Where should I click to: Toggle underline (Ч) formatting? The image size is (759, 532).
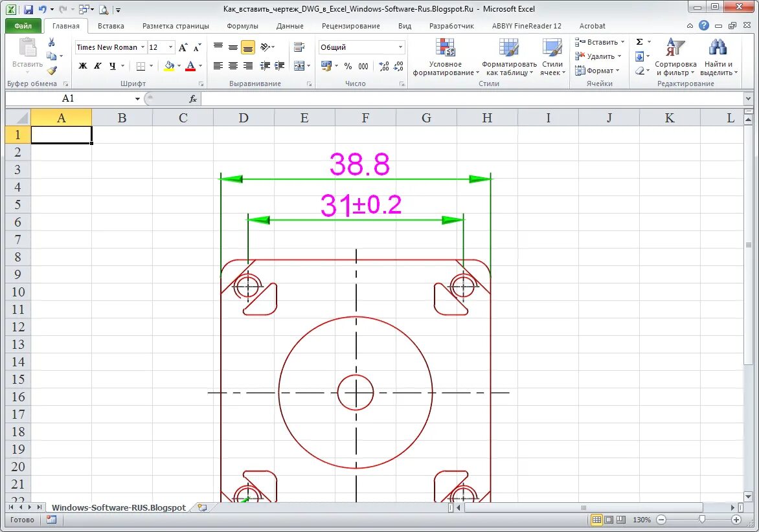point(112,66)
